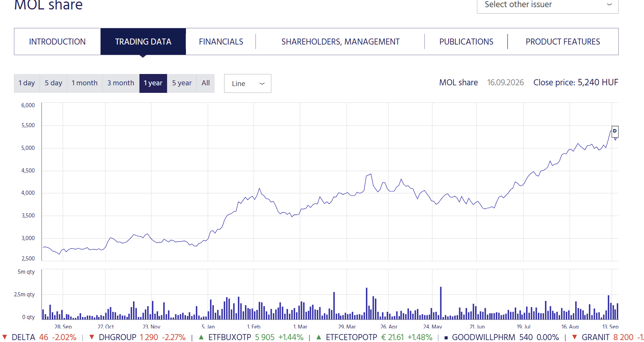Screen dimensions: 644x342
Task: Click the 0 qty volume axis label
Action: [x=28, y=317]
